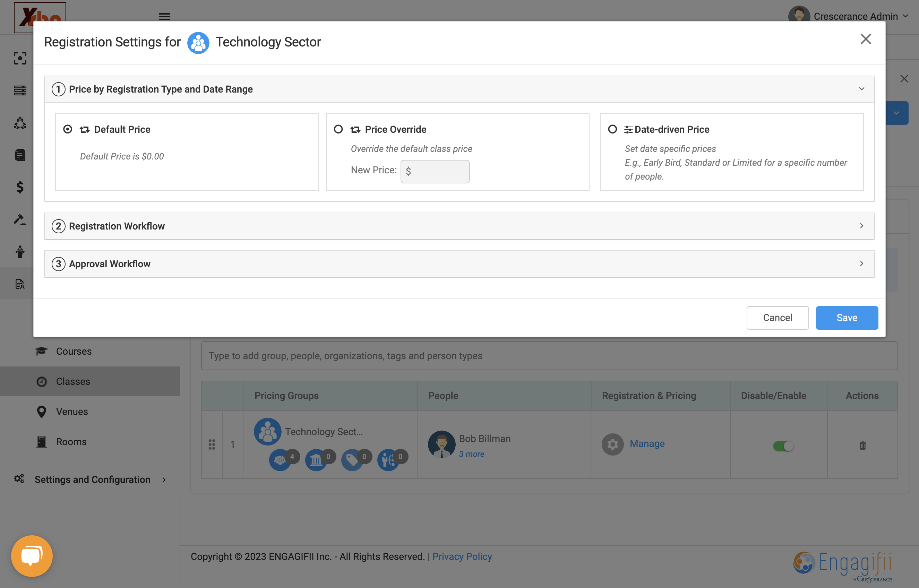The width and height of the screenshot is (919, 588).
Task: Select the Default Price radio option
Action: point(68,129)
